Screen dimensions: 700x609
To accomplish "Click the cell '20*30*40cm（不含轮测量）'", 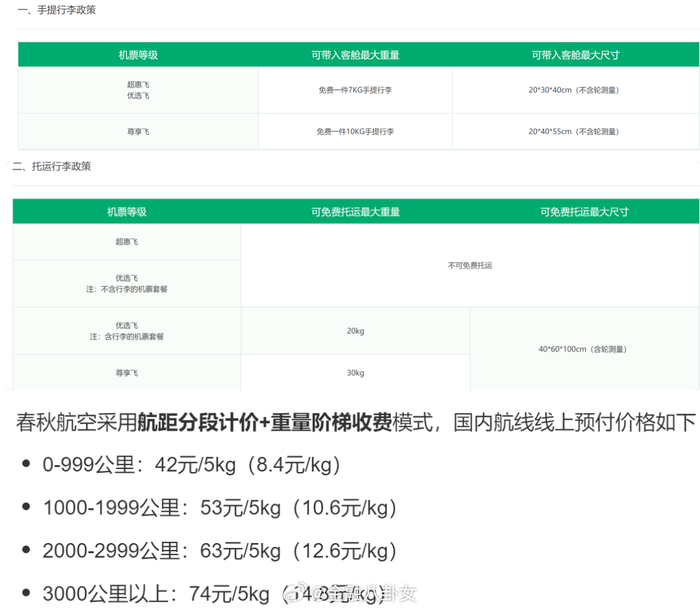I will click(x=575, y=90).
